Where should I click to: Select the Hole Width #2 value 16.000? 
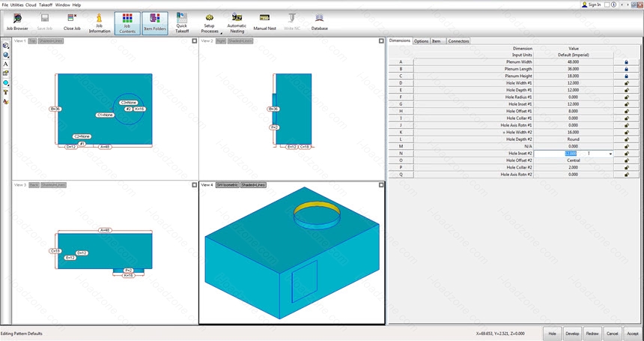click(x=574, y=133)
